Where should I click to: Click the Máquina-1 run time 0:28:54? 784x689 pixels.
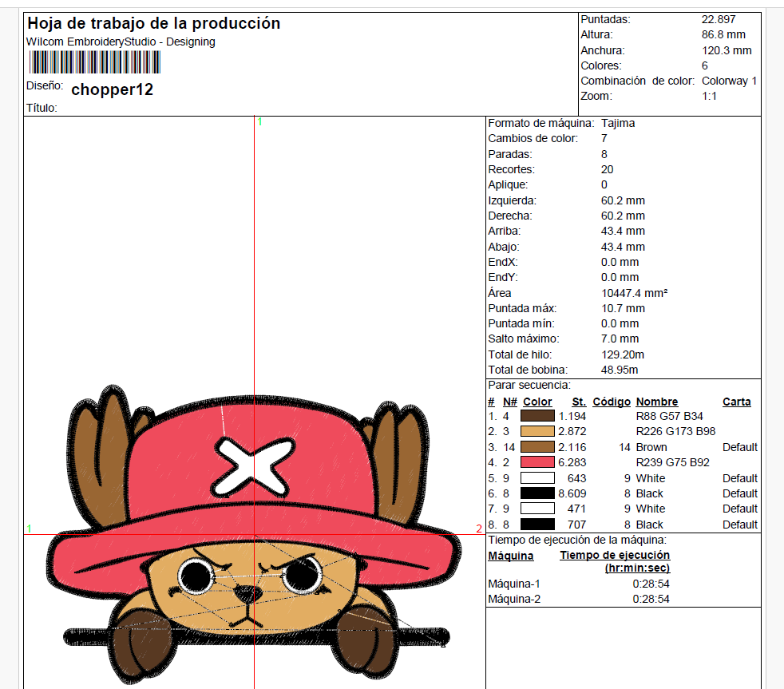pyautogui.click(x=651, y=584)
